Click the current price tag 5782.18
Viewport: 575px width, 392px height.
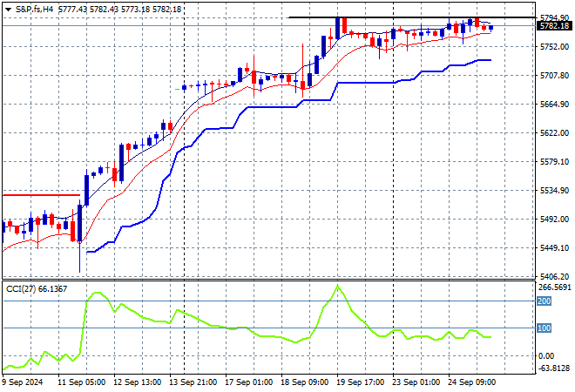tap(555, 26)
